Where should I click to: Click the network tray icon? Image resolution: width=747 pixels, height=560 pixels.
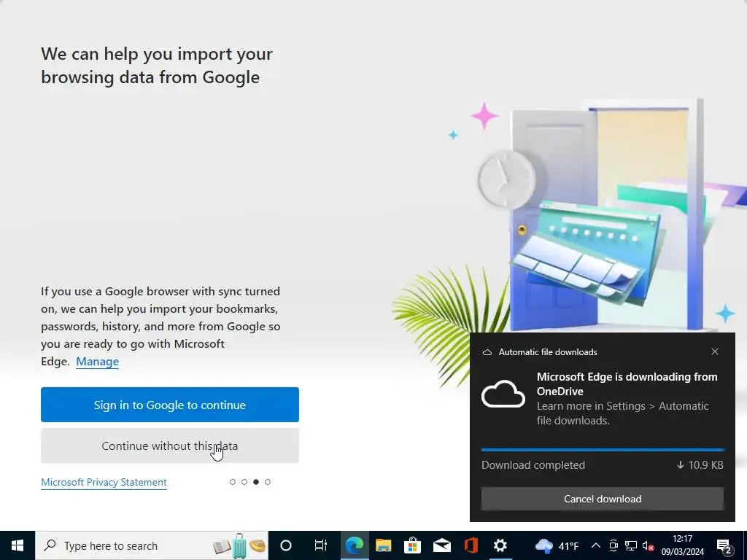631,545
